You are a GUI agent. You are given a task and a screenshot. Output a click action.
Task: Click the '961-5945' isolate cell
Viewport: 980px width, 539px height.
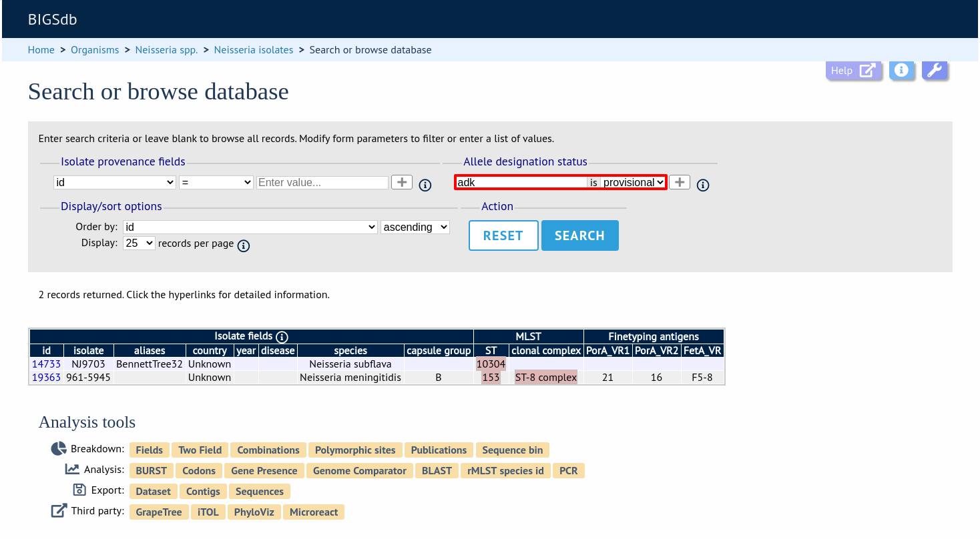pos(89,378)
